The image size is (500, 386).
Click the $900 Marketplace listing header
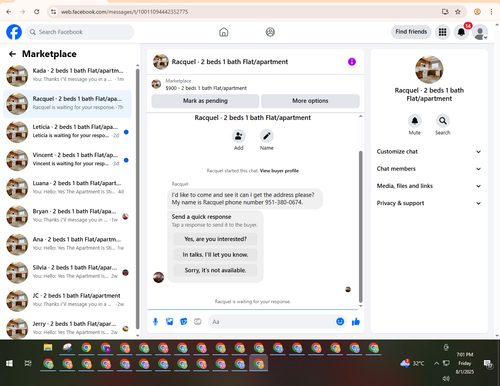tap(256, 85)
